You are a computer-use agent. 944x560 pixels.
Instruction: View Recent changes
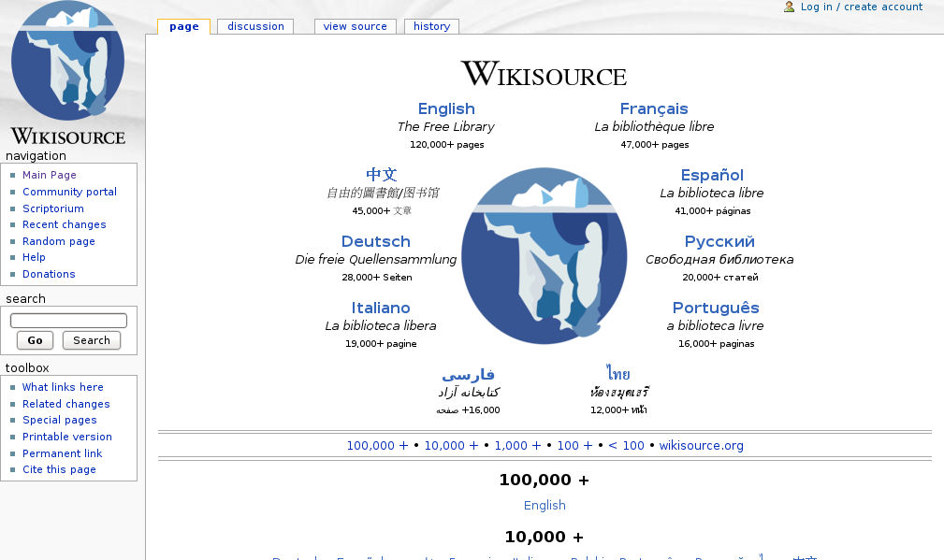[65, 224]
